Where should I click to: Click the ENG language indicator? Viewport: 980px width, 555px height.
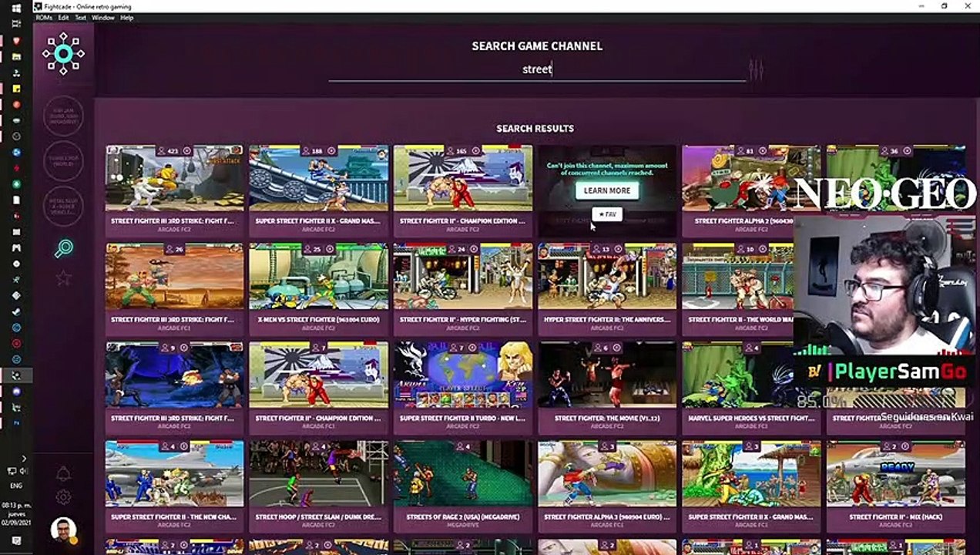tap(15, 486)
